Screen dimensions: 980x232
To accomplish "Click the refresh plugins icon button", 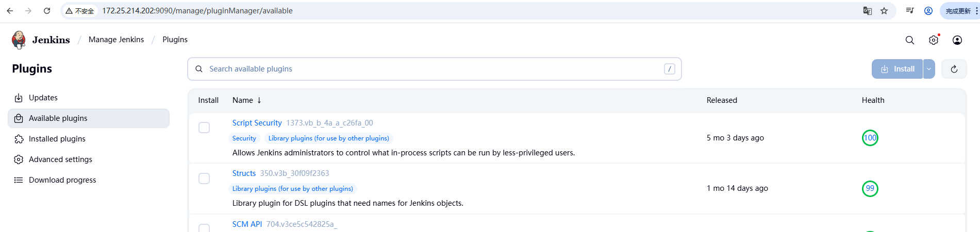I will pos(954,69).
